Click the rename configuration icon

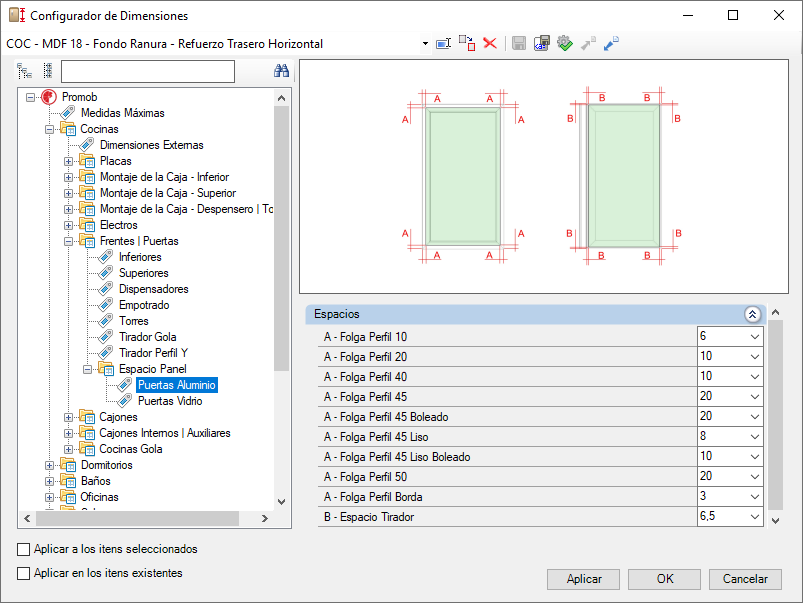[x=443, y=44]
